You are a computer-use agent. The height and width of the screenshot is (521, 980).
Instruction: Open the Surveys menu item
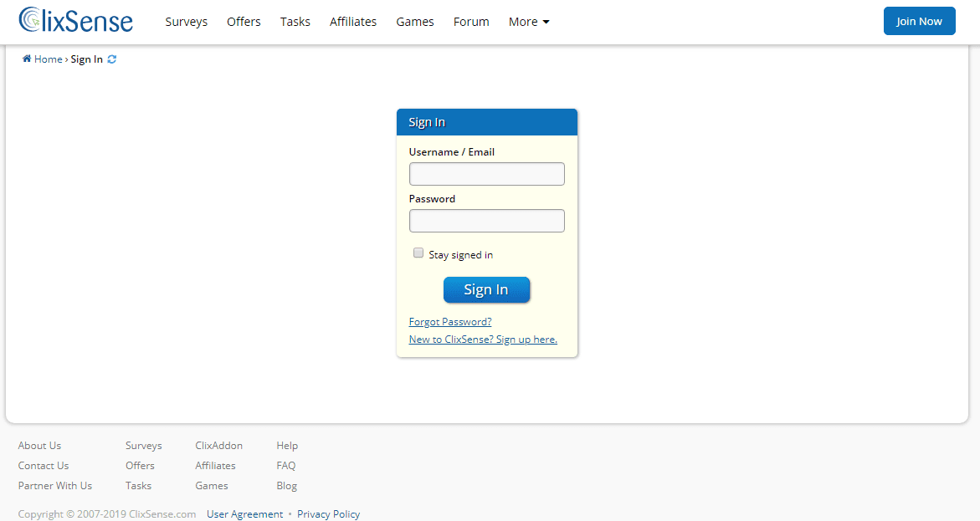186,22
